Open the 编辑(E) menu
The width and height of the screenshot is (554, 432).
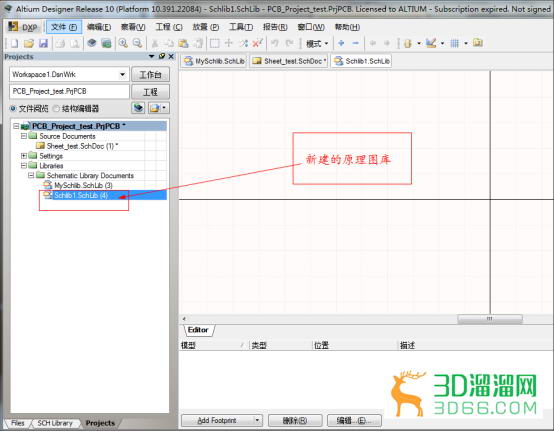point(99,27)
